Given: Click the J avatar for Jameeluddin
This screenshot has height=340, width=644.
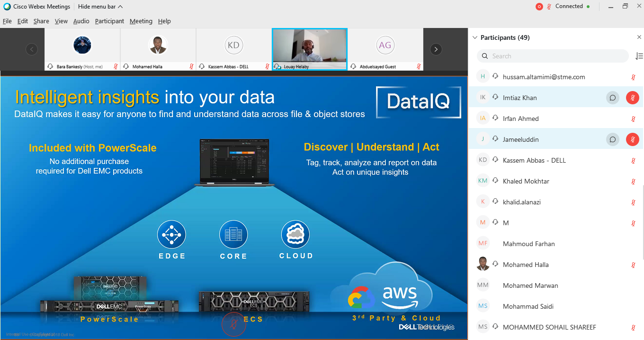Looking at the screenshot, I should click(483, 139).
